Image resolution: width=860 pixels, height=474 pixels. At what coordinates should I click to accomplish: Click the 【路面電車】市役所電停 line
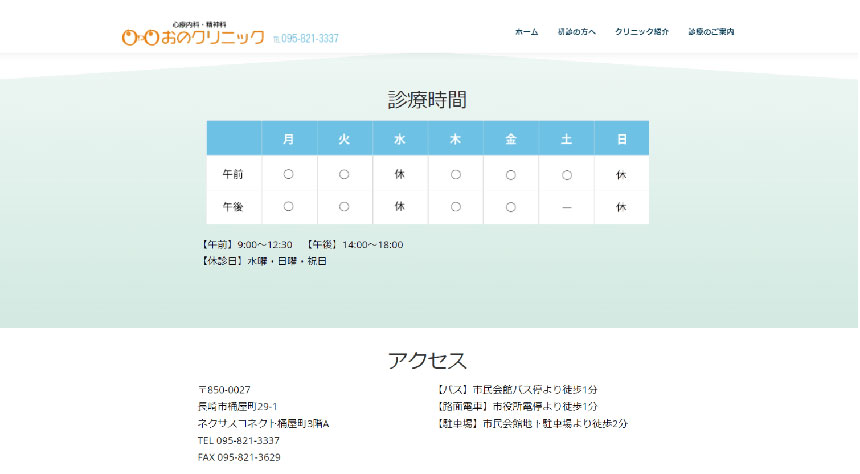[517, 407]
